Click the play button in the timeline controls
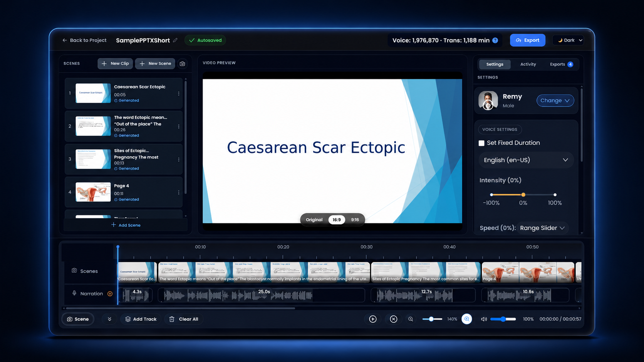 pyautogui.click(x=373, y=319)
